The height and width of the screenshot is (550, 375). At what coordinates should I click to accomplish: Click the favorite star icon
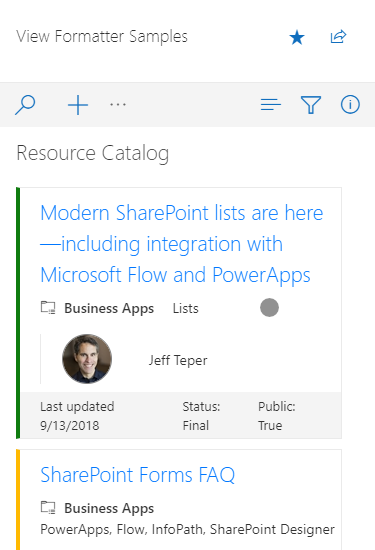click(297, 37)
